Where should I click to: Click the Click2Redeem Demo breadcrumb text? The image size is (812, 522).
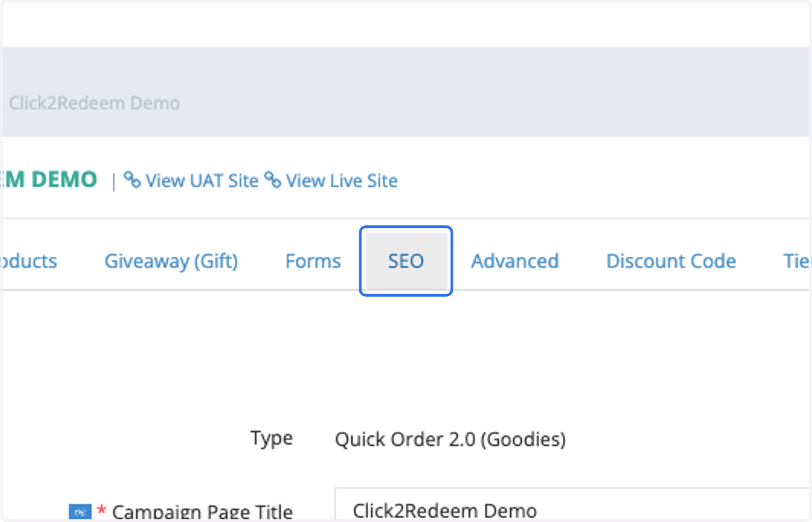click(x=94, y=103)
